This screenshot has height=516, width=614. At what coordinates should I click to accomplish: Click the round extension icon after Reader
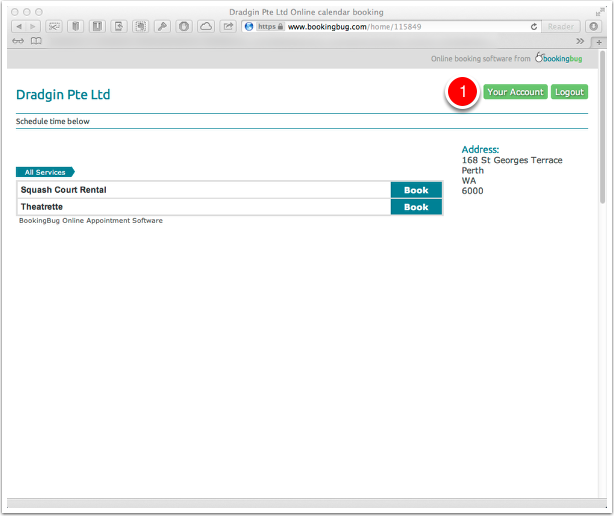(x=594, y=27)
